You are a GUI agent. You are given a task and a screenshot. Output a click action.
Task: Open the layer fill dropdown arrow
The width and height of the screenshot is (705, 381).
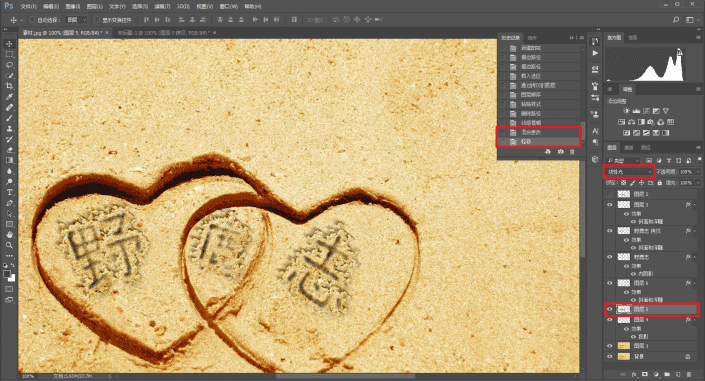(x=698, y=183)
